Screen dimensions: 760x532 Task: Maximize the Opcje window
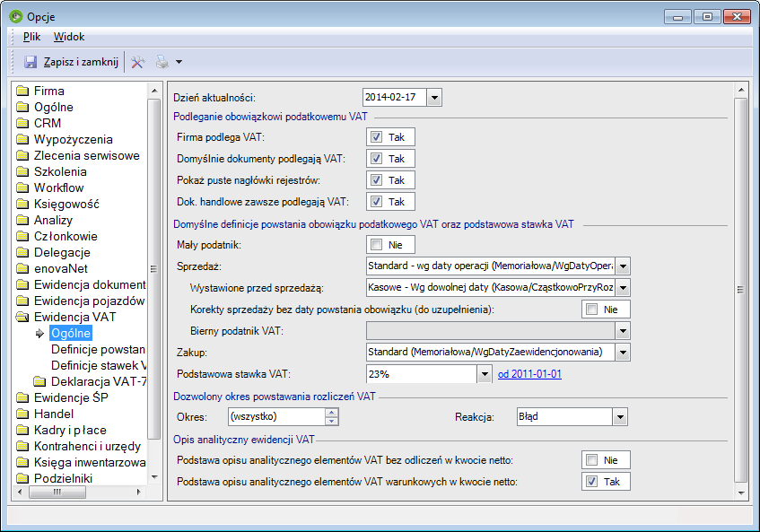coord(707,17)
